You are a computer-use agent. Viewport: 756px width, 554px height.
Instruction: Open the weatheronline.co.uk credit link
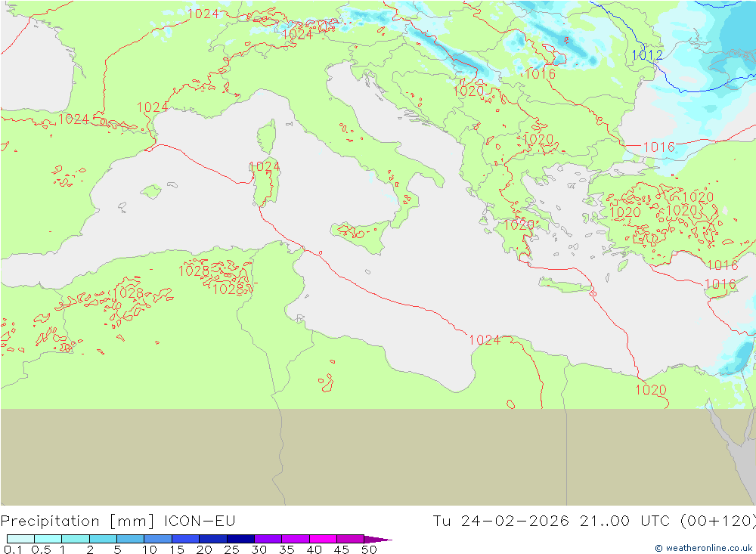point(704,548)
